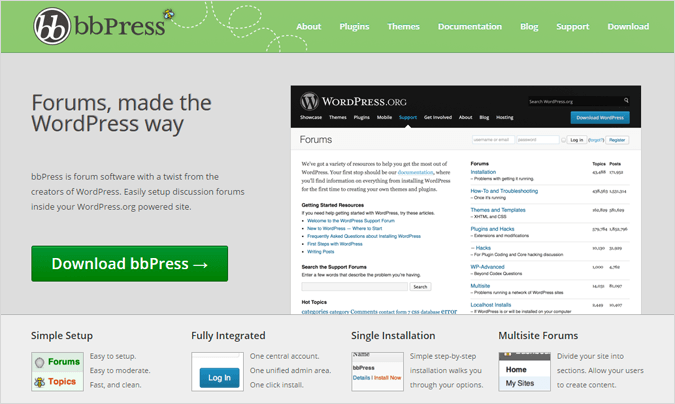Toggle the remember me checkbox
Viewport: 675px width, 404px height.
point(564,140)
